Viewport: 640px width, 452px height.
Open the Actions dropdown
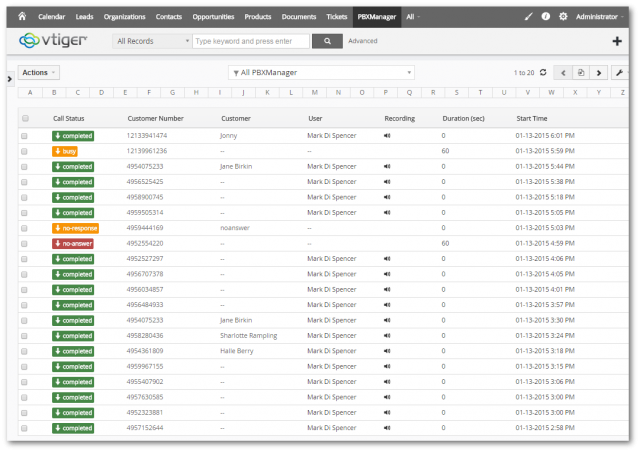point(39,72)
